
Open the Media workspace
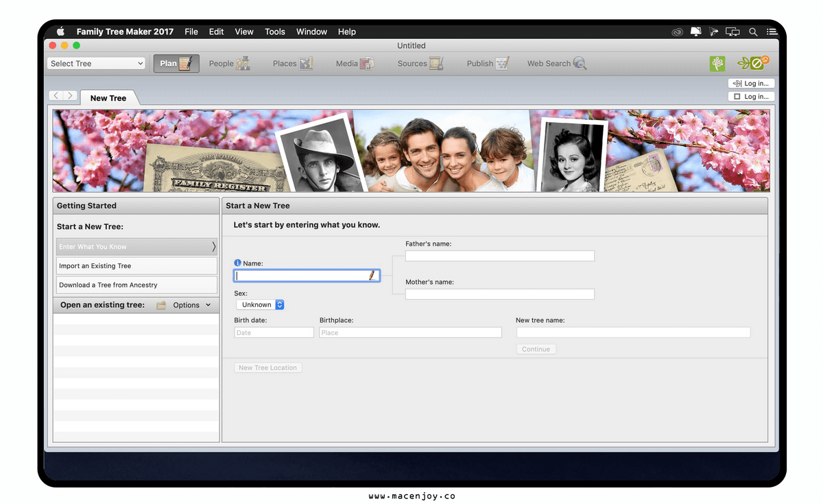coord(355,64)
